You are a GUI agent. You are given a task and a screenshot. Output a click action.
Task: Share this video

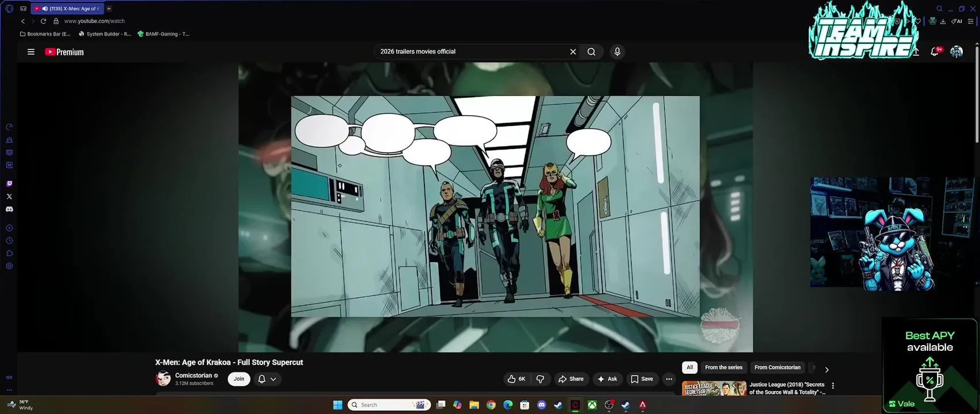570,379
